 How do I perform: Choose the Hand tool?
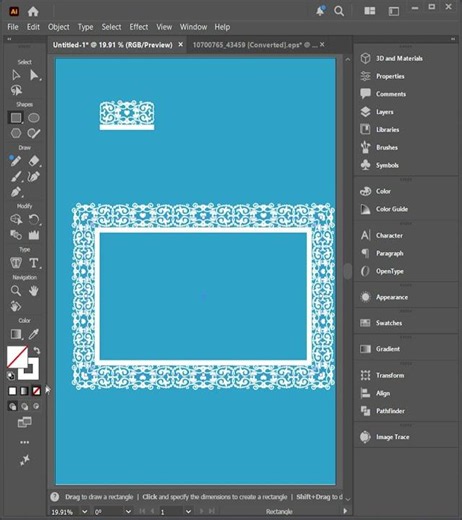[34, 291]
